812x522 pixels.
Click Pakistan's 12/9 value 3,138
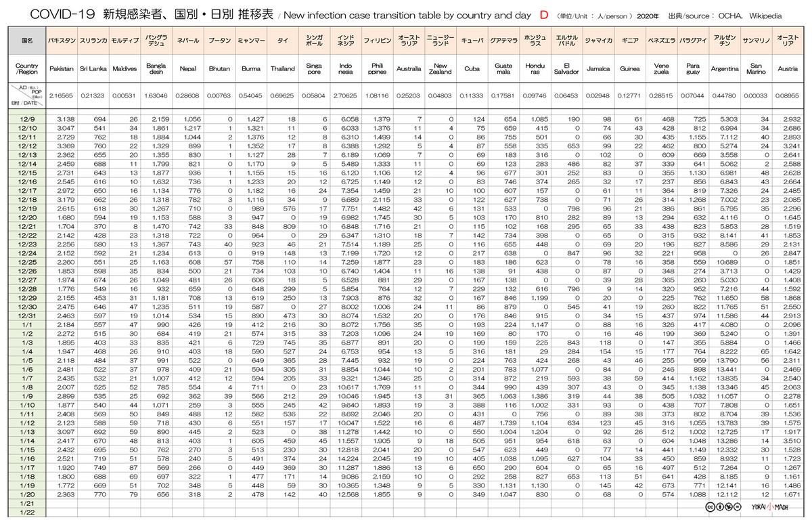pyautogui.click(x=65, y=118)
